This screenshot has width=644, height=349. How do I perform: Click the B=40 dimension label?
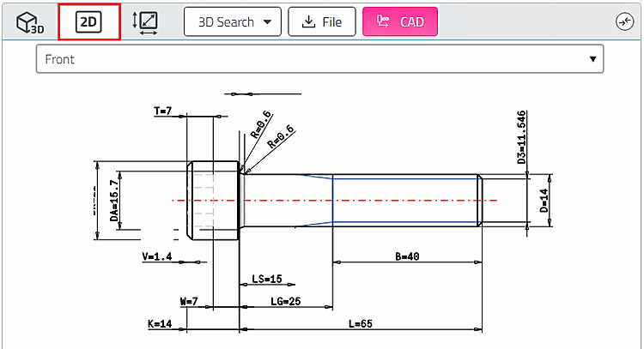click(407, 256)
